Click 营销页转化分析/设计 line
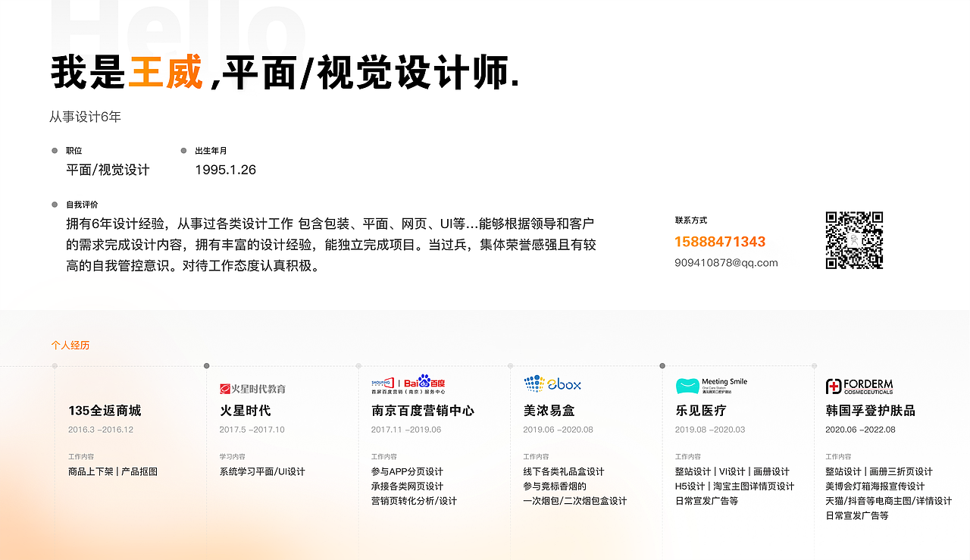970x560 pixels. [x=414, y=501]
